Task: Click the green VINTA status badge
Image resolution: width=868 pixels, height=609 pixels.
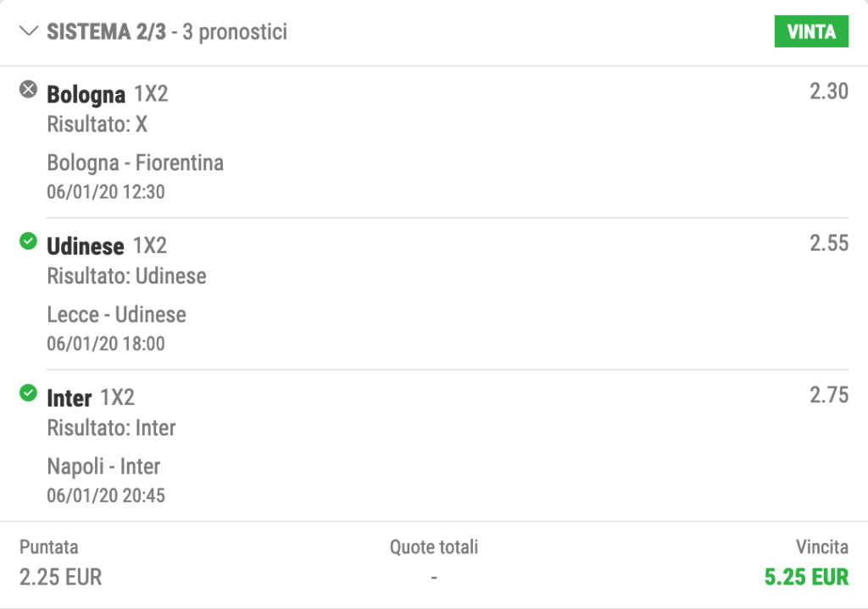Action: tap(811, 31)
